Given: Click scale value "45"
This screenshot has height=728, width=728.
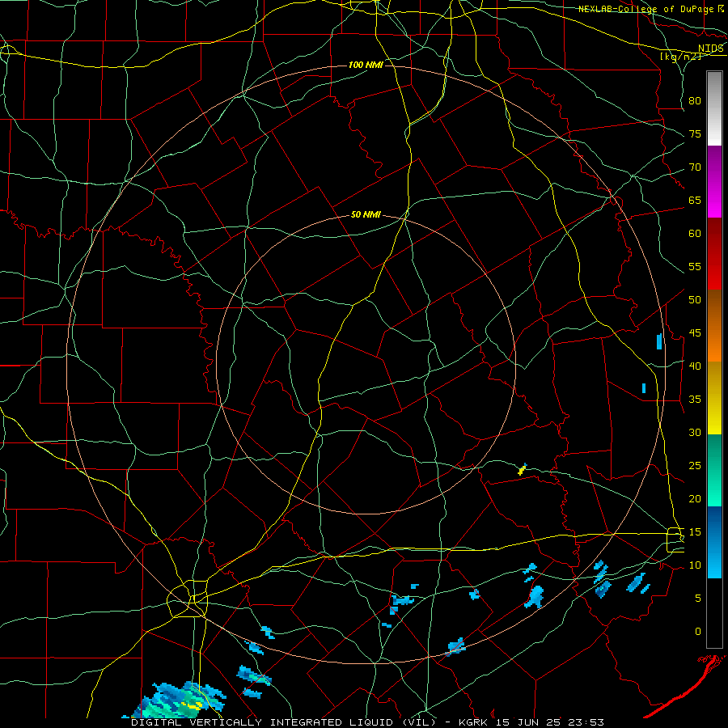Looking at the screenshot, I should [695, 333].
